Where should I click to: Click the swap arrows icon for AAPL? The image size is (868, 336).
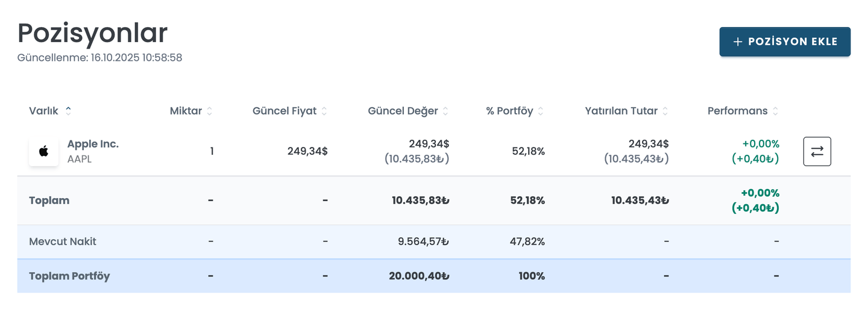(817, 152)
